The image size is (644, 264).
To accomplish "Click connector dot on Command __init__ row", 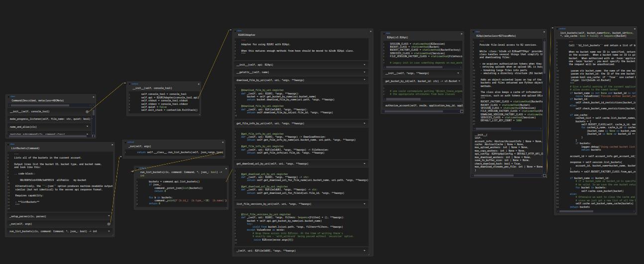I will (x=87, y=112).
